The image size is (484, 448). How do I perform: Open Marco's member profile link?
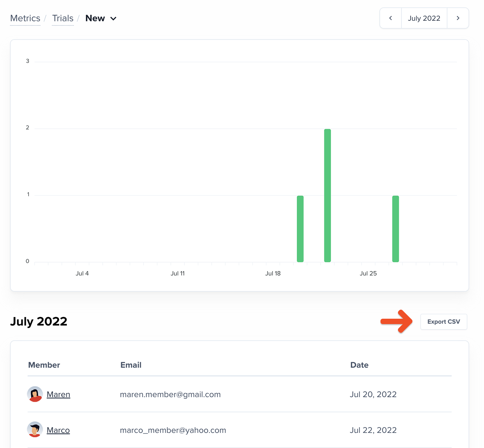coord(58,430)
